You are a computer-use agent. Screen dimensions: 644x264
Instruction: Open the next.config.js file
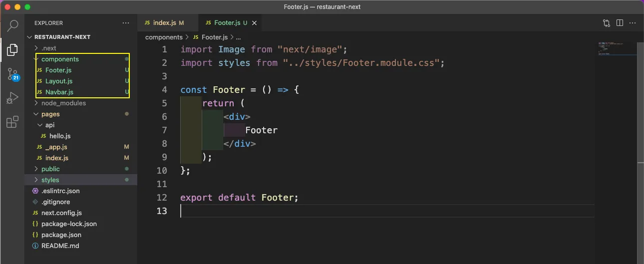pyautogui.click(x=81, y=213)
